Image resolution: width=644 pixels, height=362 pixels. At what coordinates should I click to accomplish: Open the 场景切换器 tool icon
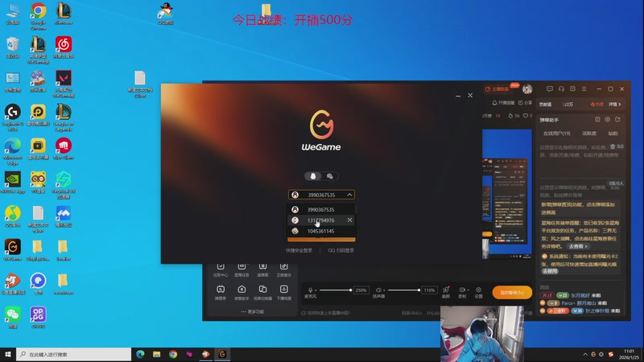point(263,293)
